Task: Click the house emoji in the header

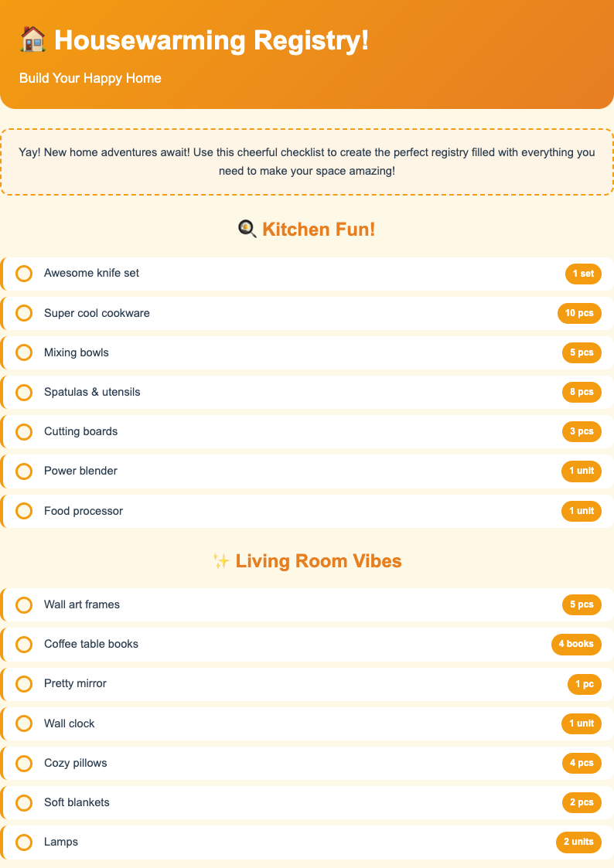Action: click(30, 40)
